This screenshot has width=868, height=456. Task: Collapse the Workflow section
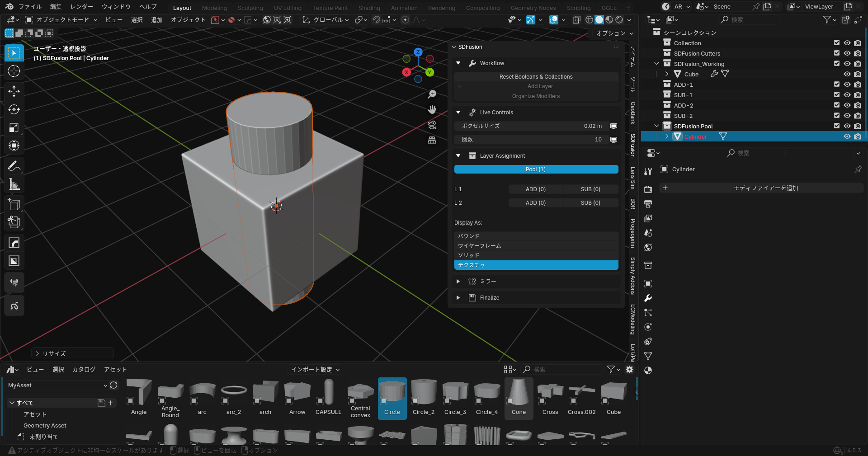coord(458,63)
